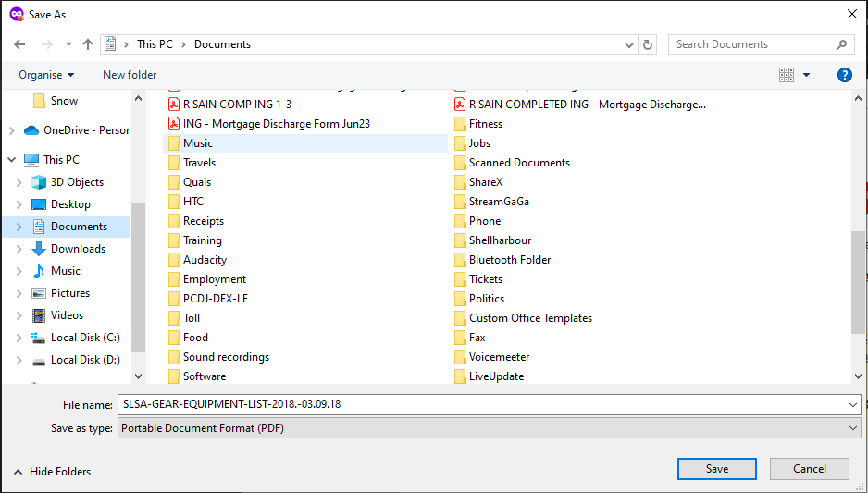
Task: Select the Custom Office Templates folder
Action: (523, 318)
